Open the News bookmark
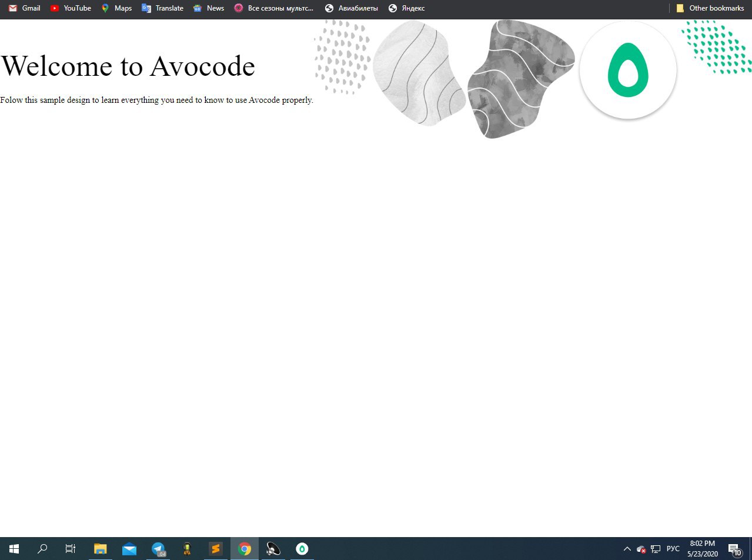The width and height of the screenshot is (752, 560). [209, 8]
